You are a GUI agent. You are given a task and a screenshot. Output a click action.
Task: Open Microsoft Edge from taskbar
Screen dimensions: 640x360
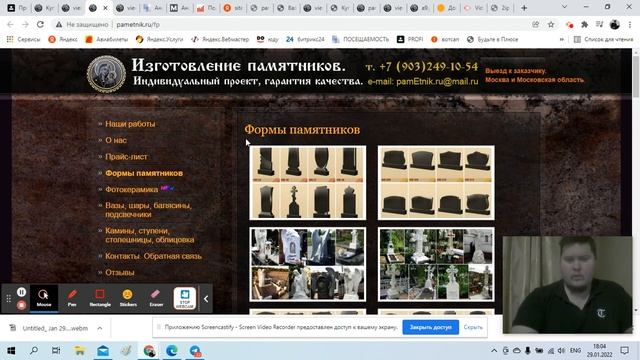(172, 351)
